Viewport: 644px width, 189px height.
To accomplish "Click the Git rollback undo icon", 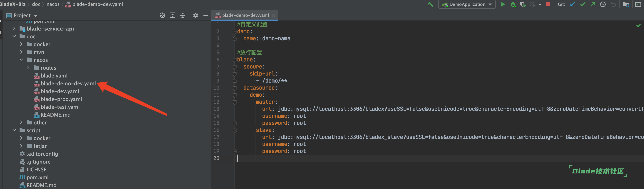I will [613, 4].
